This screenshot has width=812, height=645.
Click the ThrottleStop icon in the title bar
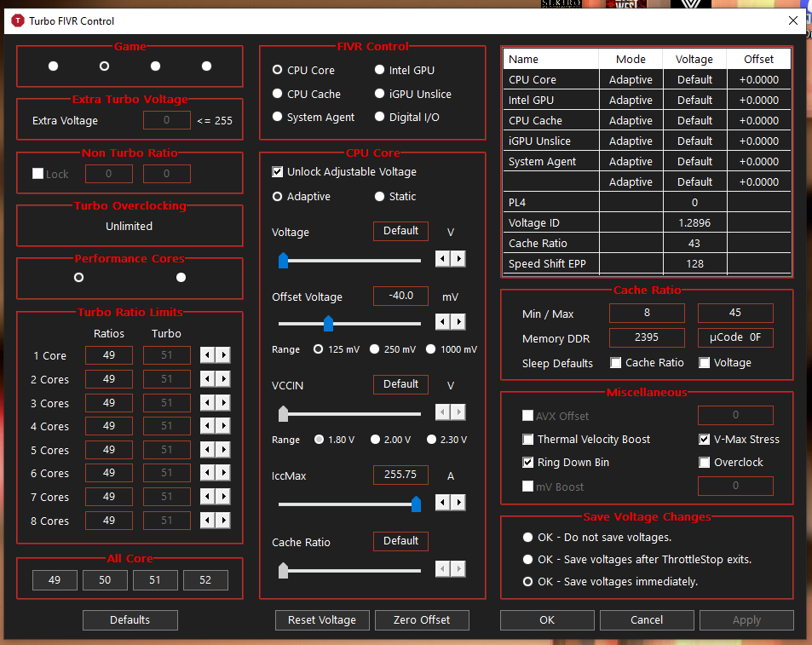(x=18, y=20)
